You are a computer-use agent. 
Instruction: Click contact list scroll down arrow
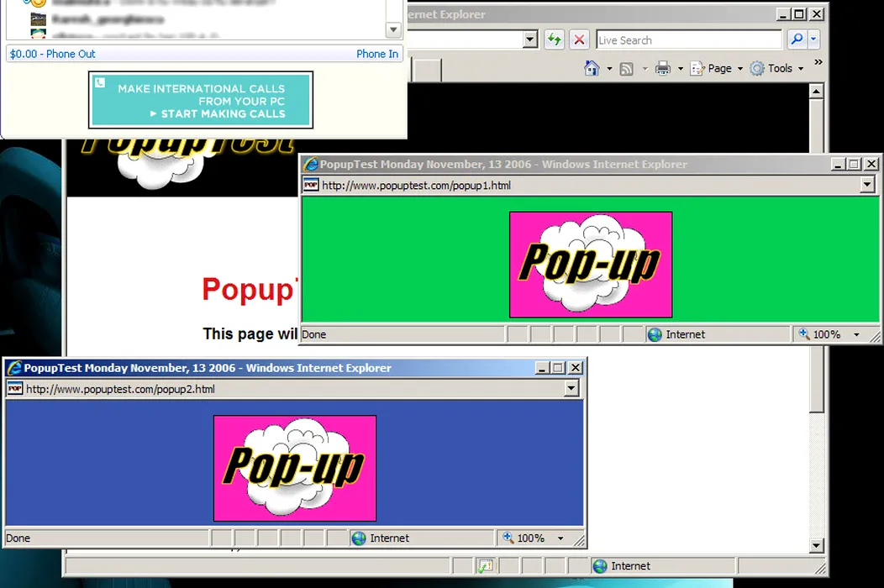point(393,29)
